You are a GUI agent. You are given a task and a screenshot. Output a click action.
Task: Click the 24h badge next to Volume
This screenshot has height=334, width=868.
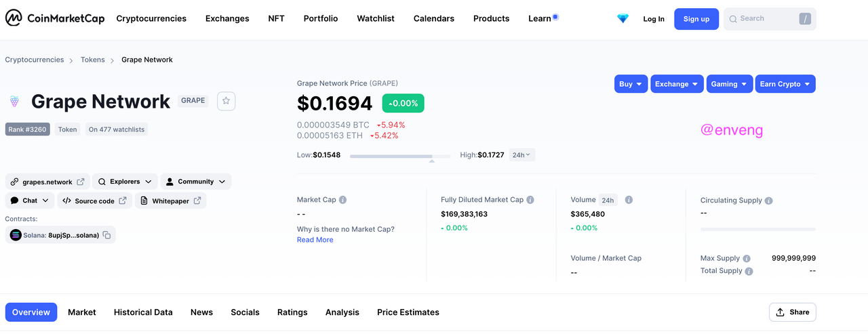[x=608, y=200]
